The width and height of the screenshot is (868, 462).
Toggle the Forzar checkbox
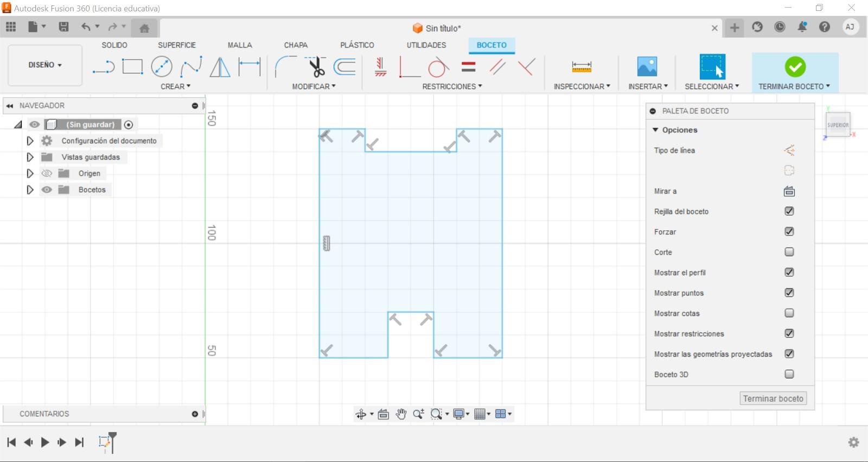(x=789, y=232)
